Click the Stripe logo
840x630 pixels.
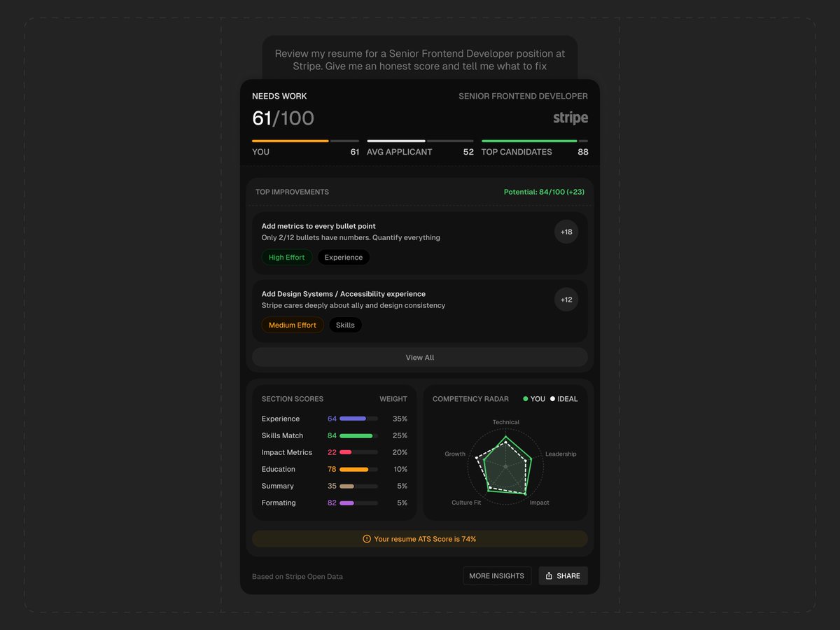coord(570,118)
